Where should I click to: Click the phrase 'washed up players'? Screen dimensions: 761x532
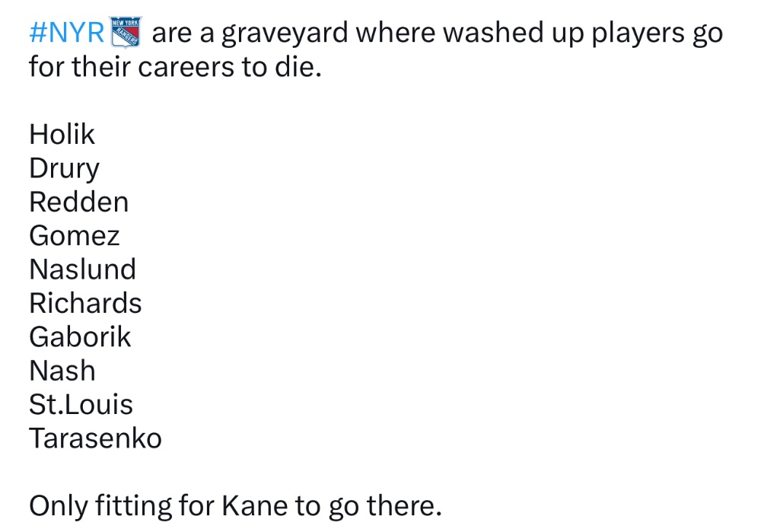pos(521,34)
